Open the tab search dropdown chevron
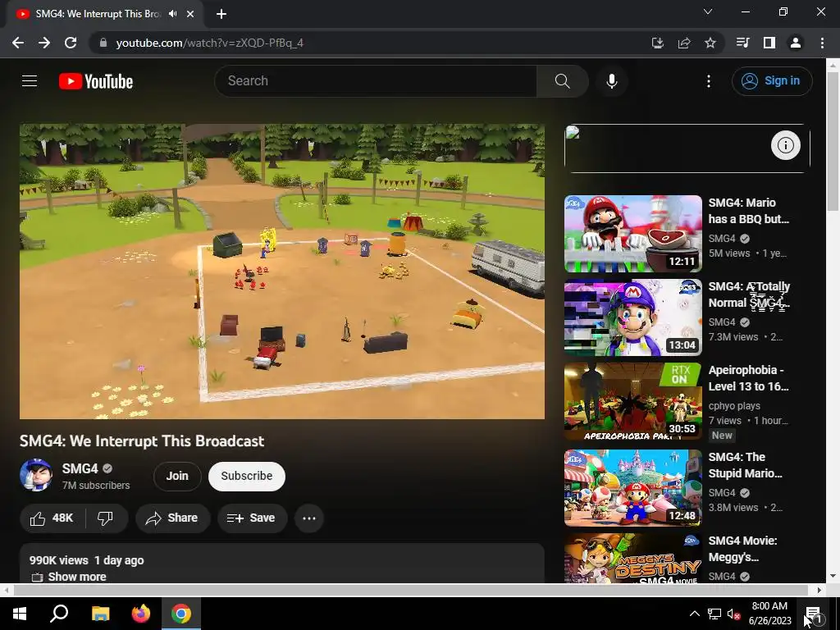 tap(708, 11)
